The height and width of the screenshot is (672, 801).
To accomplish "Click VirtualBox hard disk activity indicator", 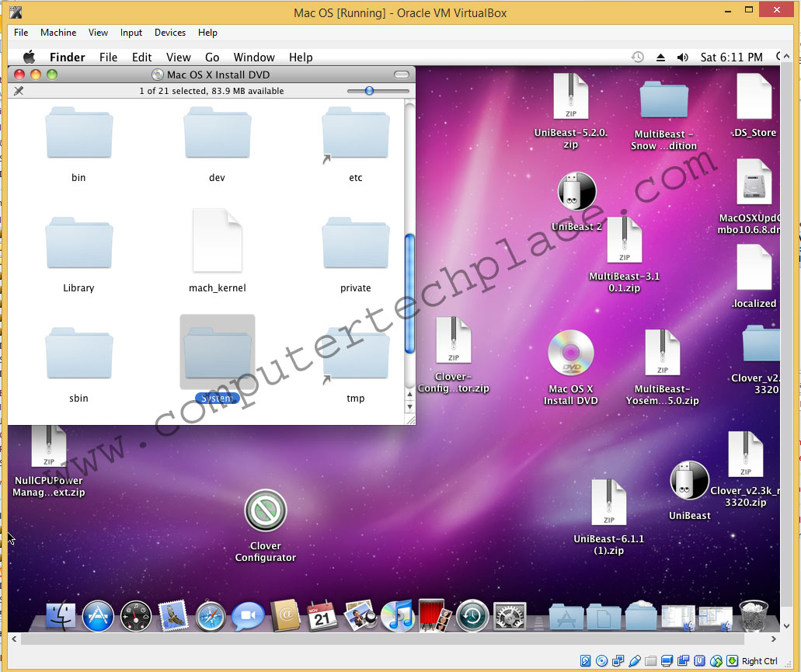I will tap(586, 661).
